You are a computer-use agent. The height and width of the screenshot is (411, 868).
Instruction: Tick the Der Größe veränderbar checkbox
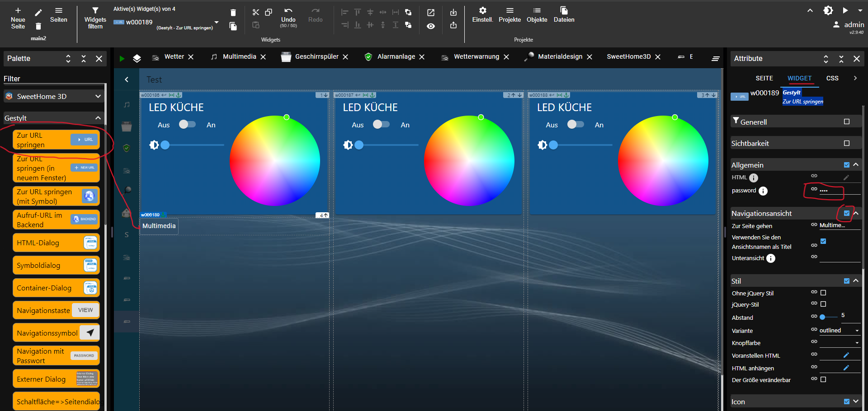823,379
